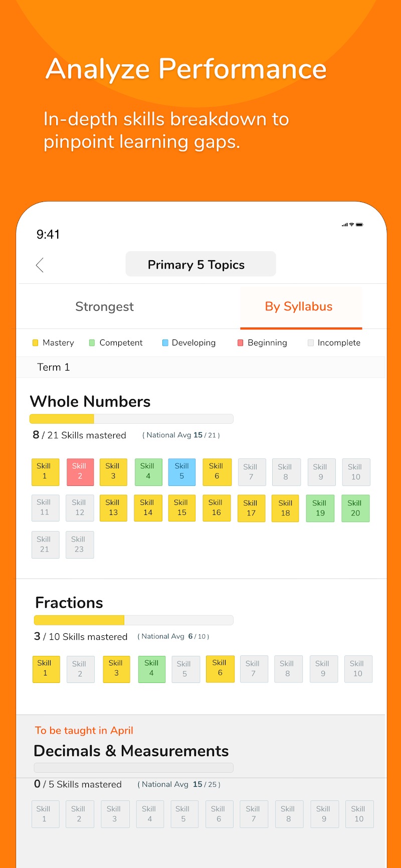Open green Skill 4 in Fractions

(x=151, y=669)
